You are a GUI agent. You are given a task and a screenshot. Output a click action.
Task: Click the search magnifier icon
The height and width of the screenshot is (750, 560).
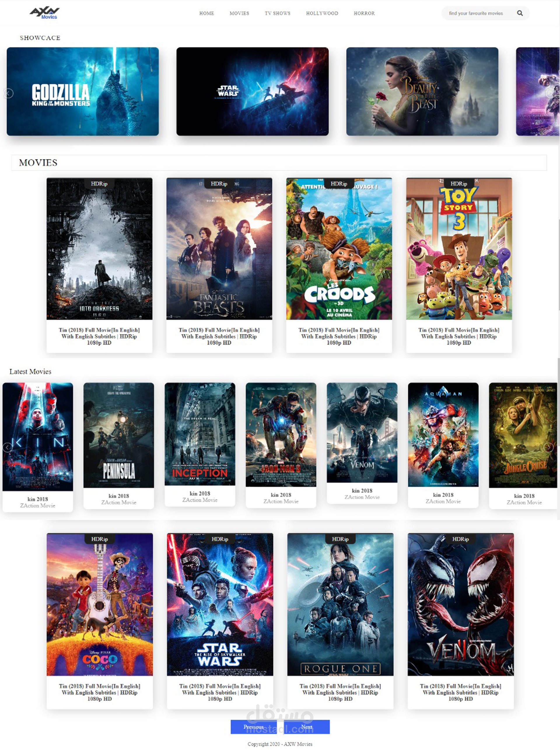(x=520, y=13)
